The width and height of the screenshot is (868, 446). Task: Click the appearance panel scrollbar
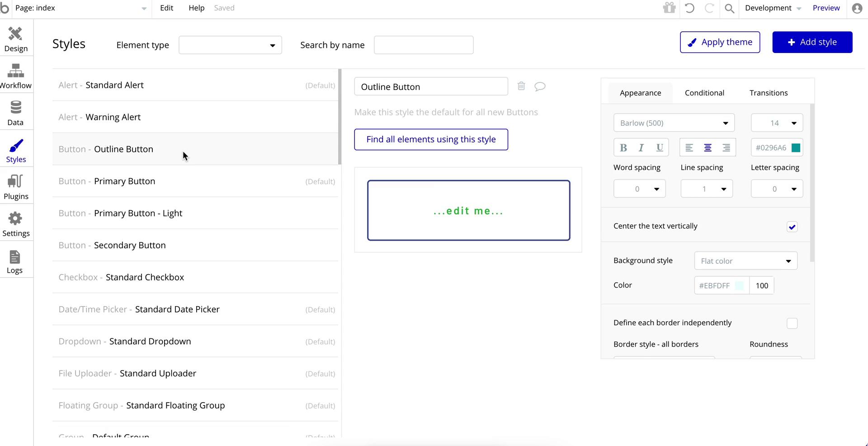click(x=812, y=183)
